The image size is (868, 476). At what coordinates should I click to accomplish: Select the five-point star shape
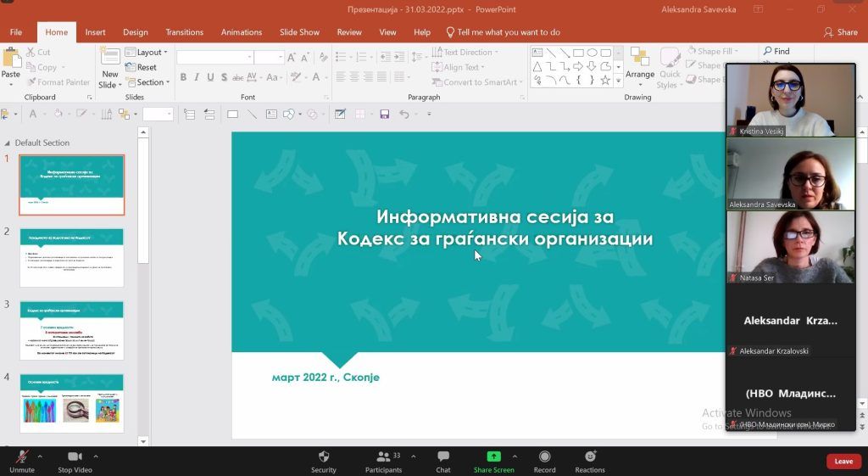605,81
